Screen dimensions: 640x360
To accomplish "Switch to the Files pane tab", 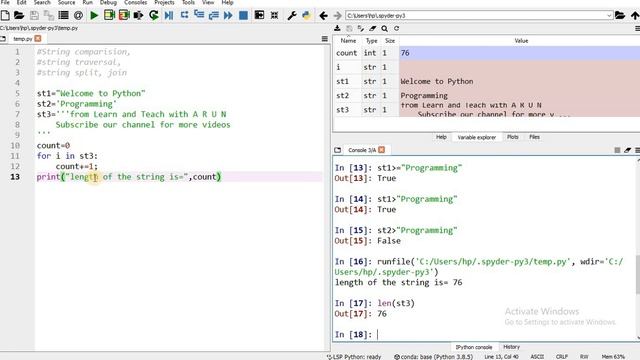I will pyautogui.click(x=534, y=137).
